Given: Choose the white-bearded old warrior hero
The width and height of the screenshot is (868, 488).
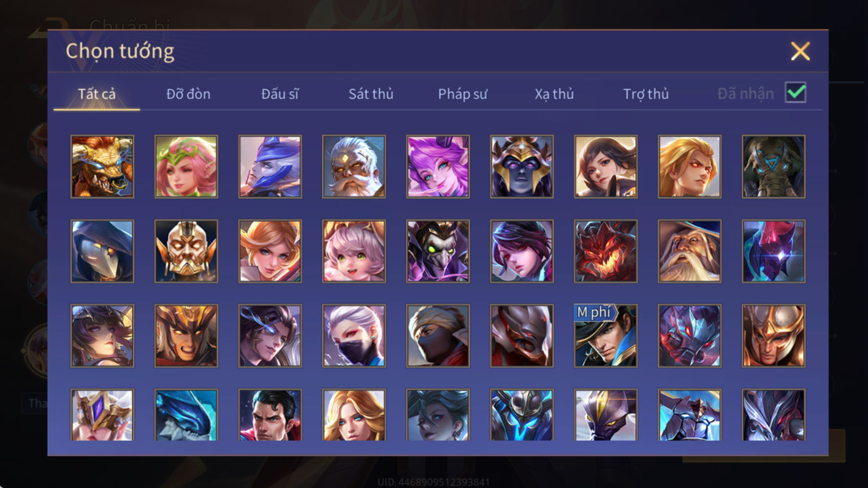Looking at the screenshot, I should (354, 166).
